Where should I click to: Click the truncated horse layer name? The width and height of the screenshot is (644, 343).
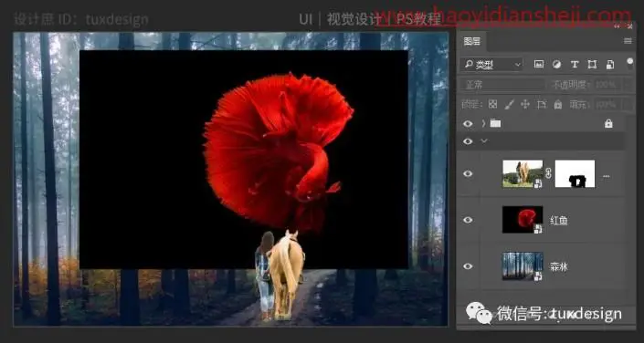[x=607, y=176]
